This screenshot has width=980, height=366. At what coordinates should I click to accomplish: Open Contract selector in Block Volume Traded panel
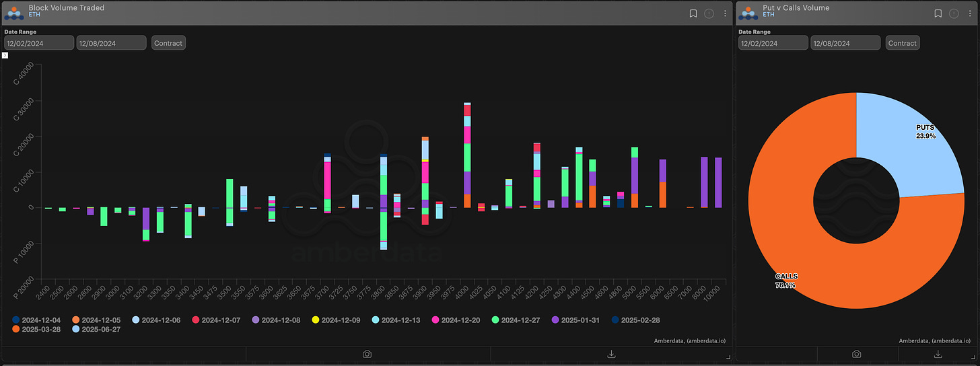click(x=168, y=43)
